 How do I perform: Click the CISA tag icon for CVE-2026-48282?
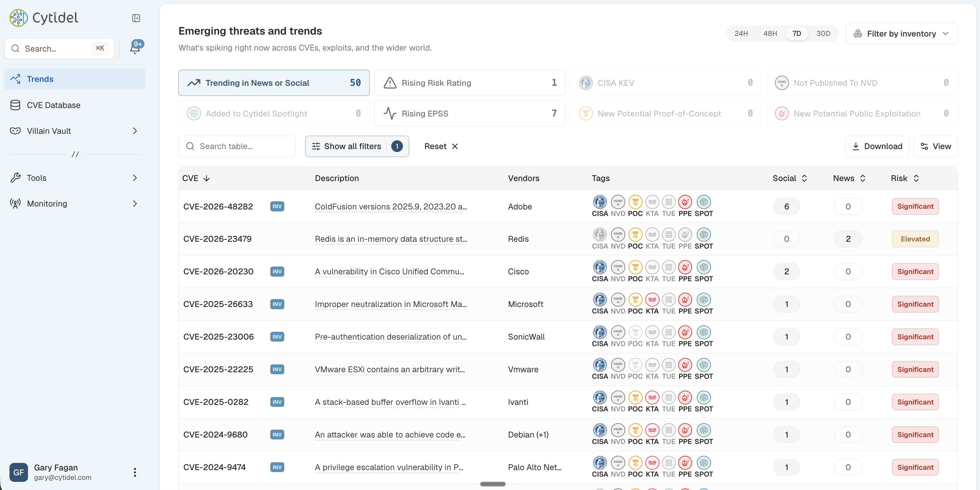(600, 202)
